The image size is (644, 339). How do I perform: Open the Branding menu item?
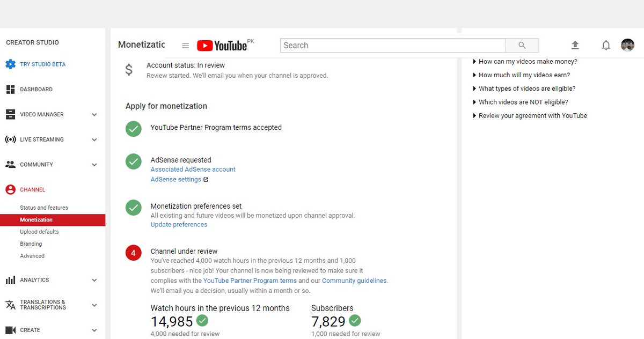tap(31, 244)
